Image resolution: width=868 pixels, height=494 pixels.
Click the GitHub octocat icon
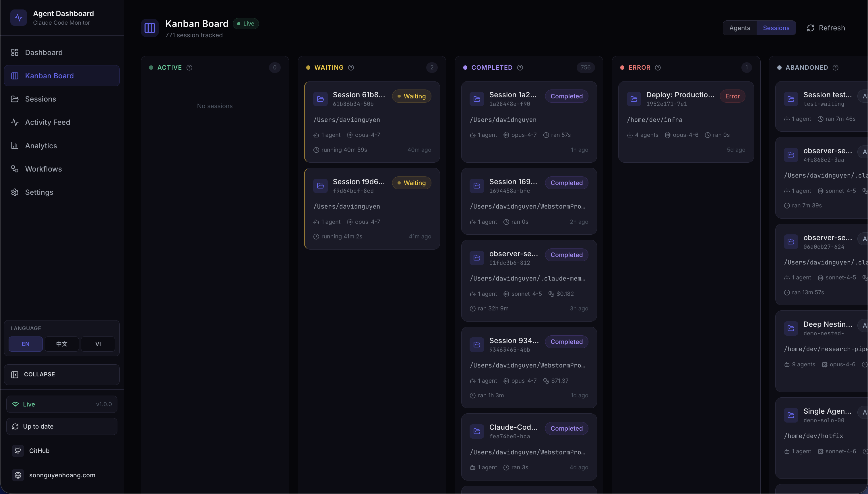point(18,451)
